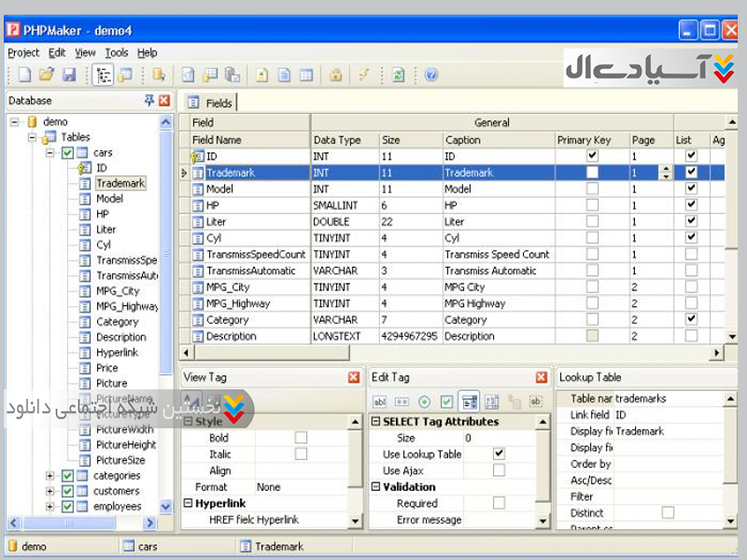Open the Project menu

tap(23, 53)
